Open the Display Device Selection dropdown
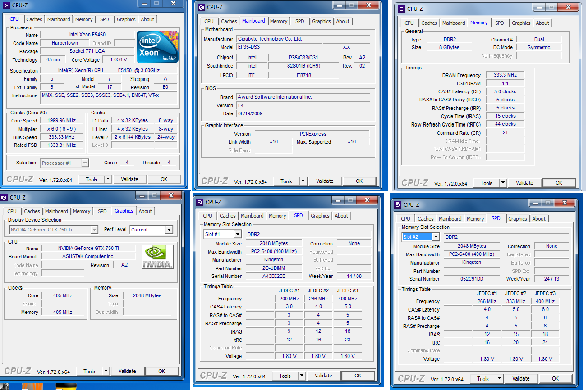Viewport: 588px width, 390px height. tap(94, 230)
